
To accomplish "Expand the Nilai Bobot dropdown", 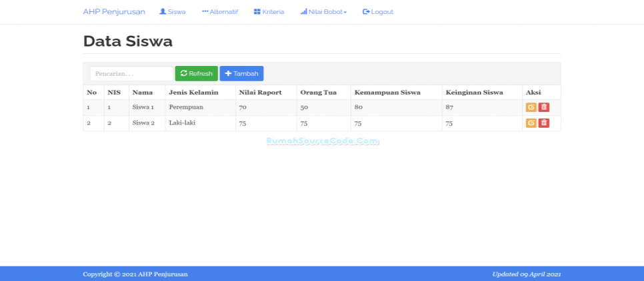I will [x=323, y=12].
